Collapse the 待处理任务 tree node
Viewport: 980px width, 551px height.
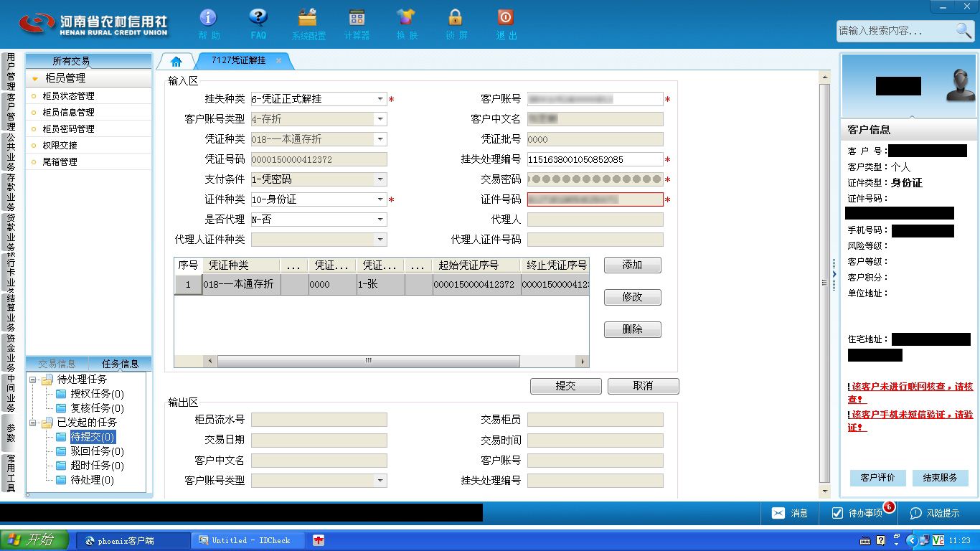[x=33, y=380]
